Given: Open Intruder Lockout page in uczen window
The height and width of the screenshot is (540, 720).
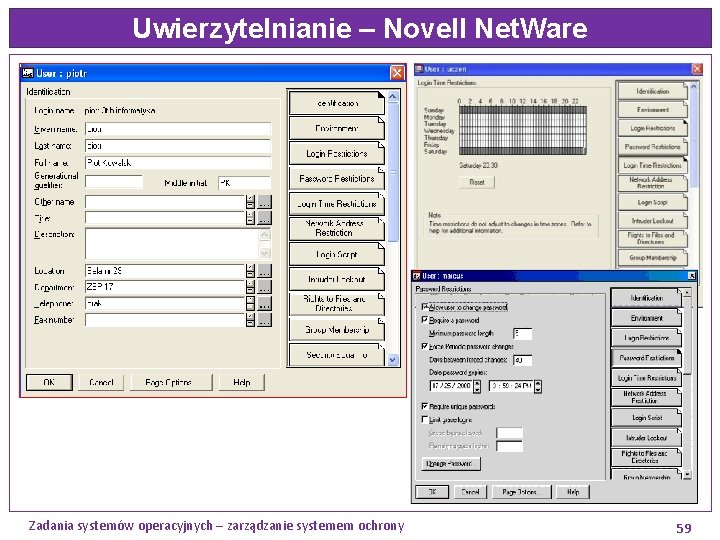Looking at the screenshot, I should pyautogui.click(x=652, y=220).
